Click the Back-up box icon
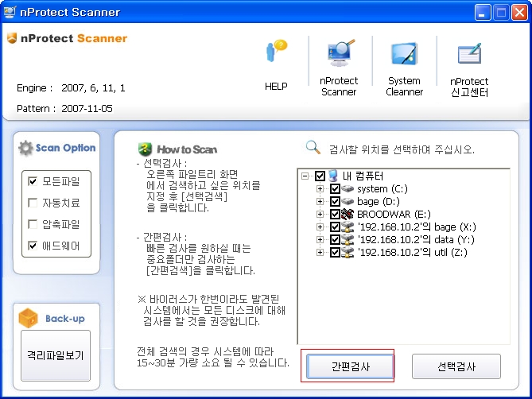 pyautogui.click(x=28, y=318)
